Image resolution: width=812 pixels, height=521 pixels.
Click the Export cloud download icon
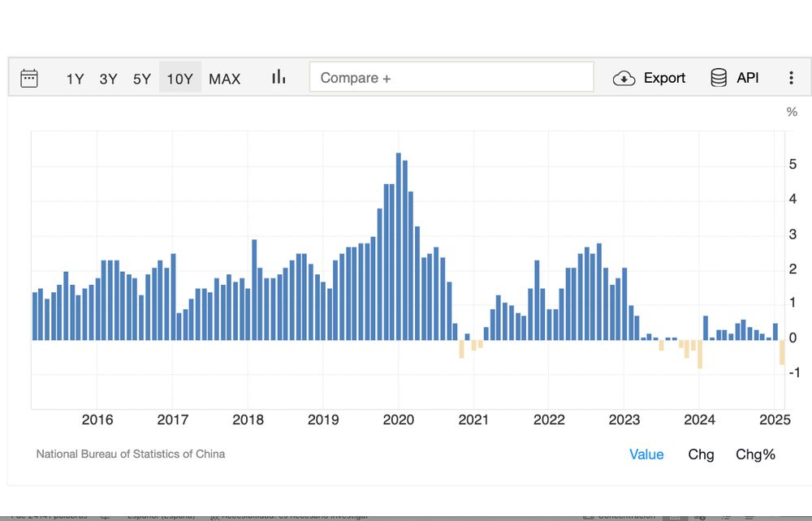pos(624,78)
